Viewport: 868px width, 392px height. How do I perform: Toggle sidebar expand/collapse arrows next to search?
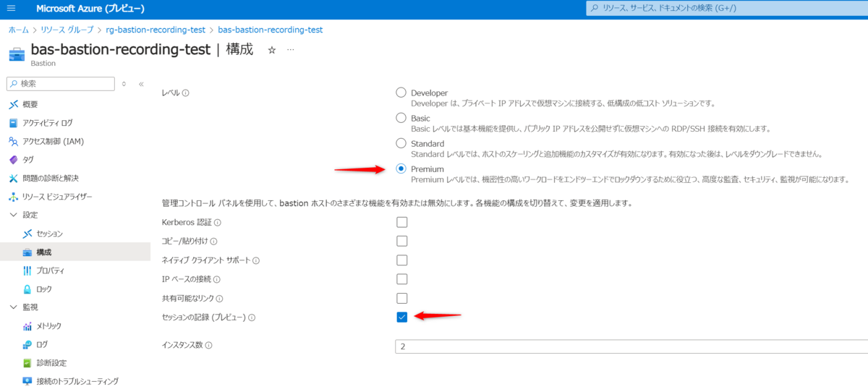pyautogui.click(x=124, y=84)
